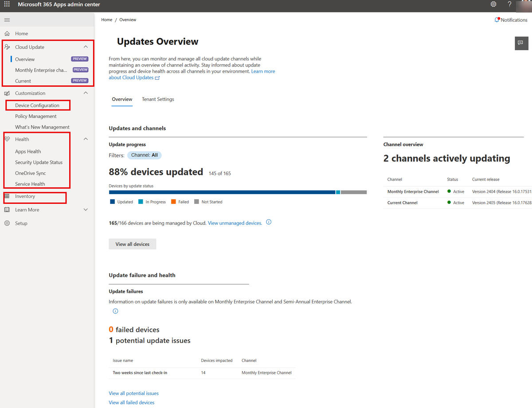Click the Cloud Update icon in sidebar
The height and width of the screenshot is (408, 532).
point(7,47)
